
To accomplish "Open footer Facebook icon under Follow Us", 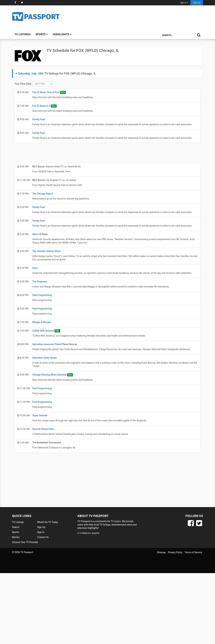I will (191, 523).
